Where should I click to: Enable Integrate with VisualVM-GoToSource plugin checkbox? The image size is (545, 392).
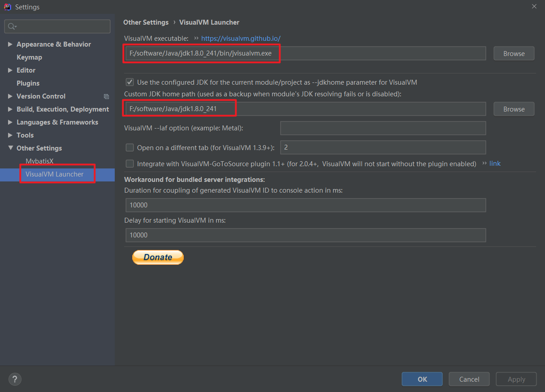click(130, 164)
